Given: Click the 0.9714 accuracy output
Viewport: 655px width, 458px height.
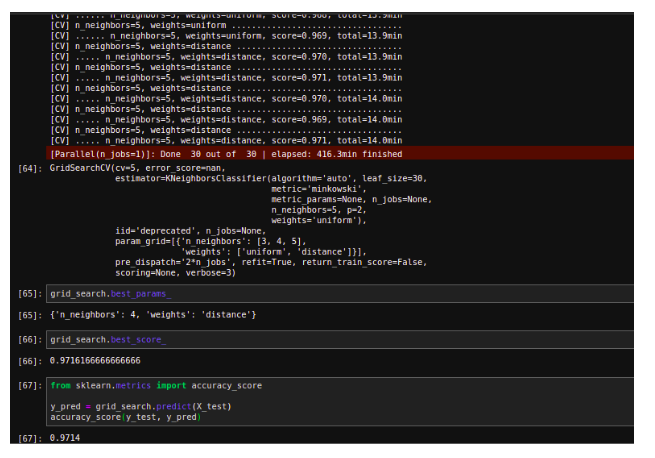Looking at the screenshot, I should point(65,438).
